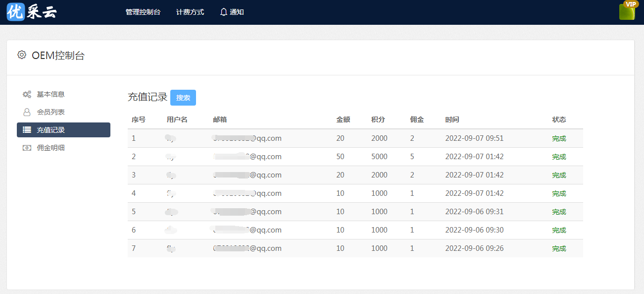The width and height of the screenshot is (644, 294).
Task: Click the 金额 column header
Action: 343,119
